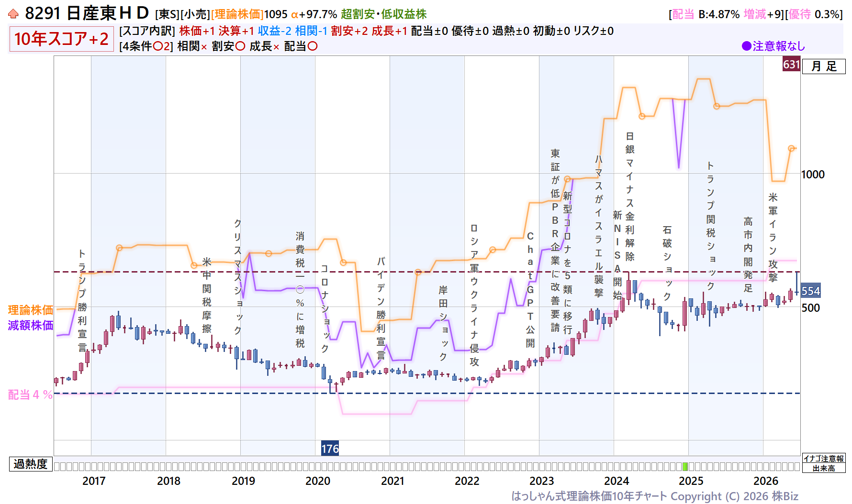This screenshot has width=852, height=504.
Task: Click the 2025 year label
Action: pos(691,481)
